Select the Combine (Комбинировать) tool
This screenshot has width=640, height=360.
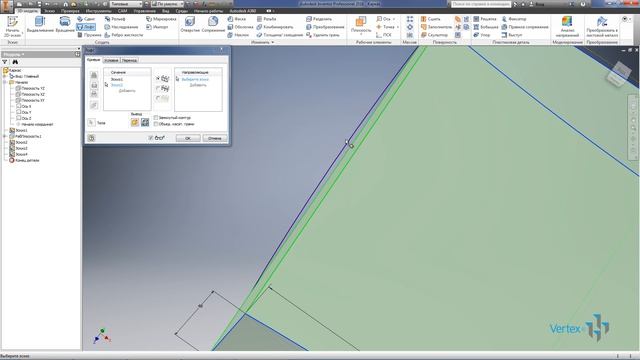(275, 27)
